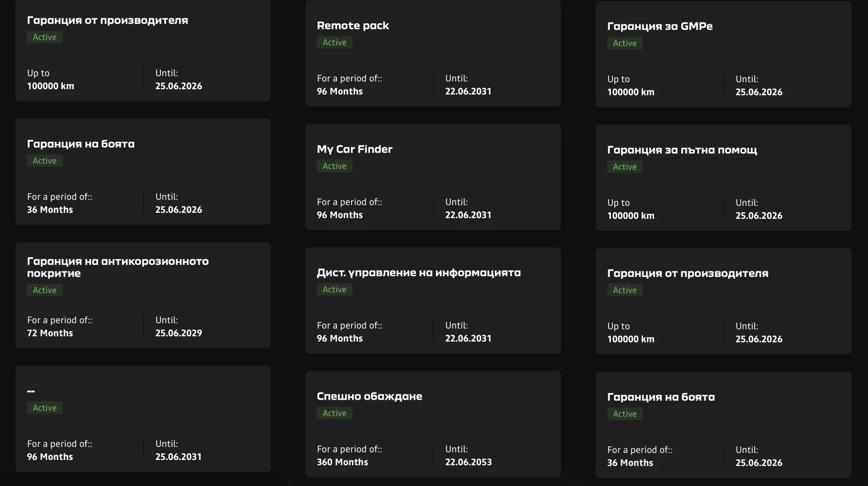This screenshot has height=486, width=868.
Task: Open the Remote pack card title
Action: click(353, 26)
